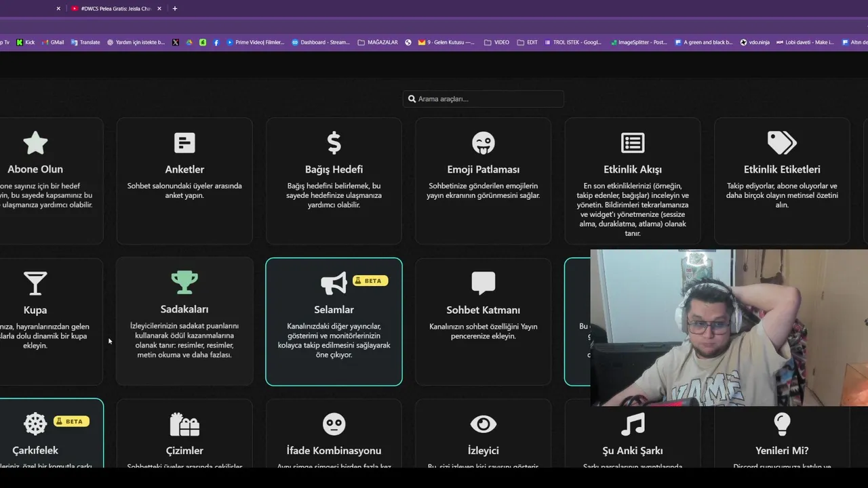Click the magnifier icon in the search box
868x488 pixels.
tap(412, 99)
